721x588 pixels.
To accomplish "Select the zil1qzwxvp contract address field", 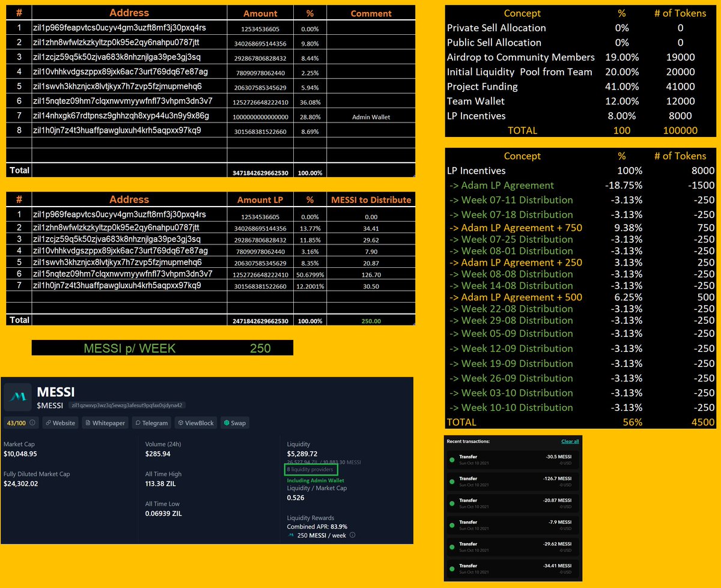I will point(127,405).
